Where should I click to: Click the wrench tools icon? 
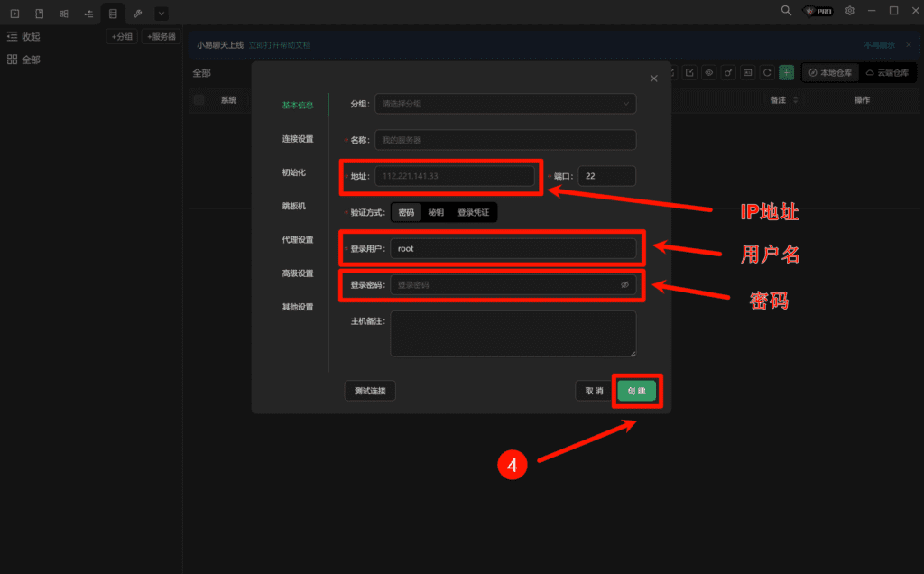click(136, 14)
